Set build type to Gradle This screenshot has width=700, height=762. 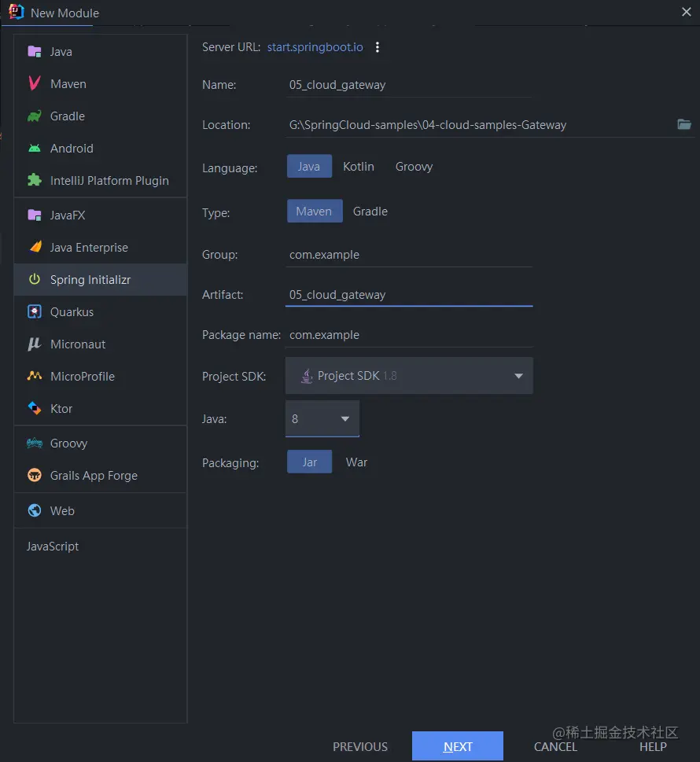(x=370, y=212)
